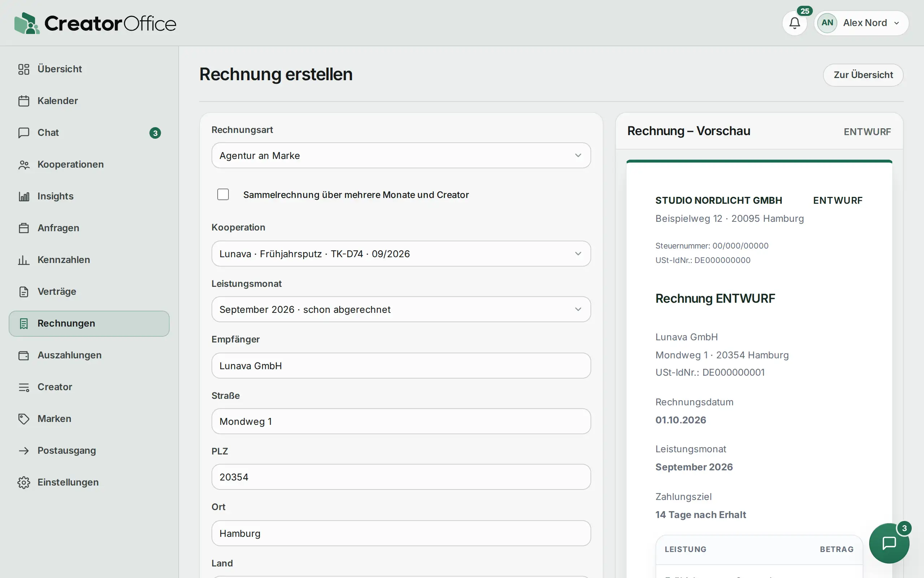
Task: Click the 14 Tage nach Erhalt text
Action: (701, 515)
